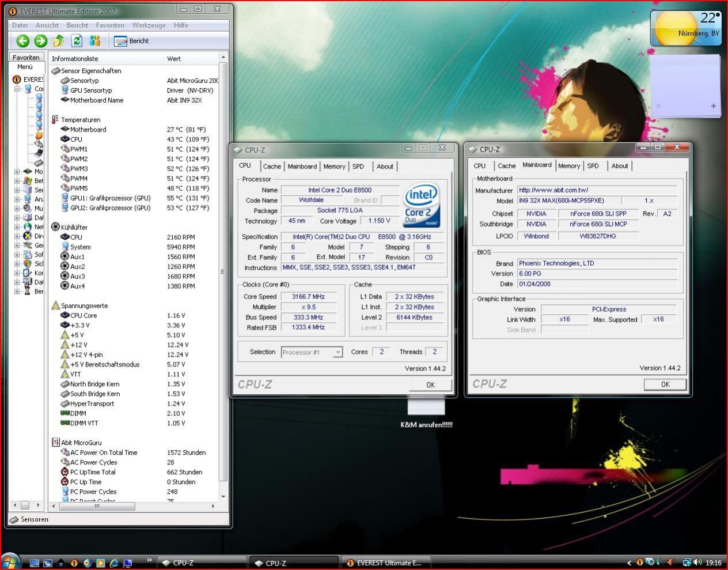Expand the Server tree node
The width and height of the screenshot is (728, 570).
[x=17, y=190]
